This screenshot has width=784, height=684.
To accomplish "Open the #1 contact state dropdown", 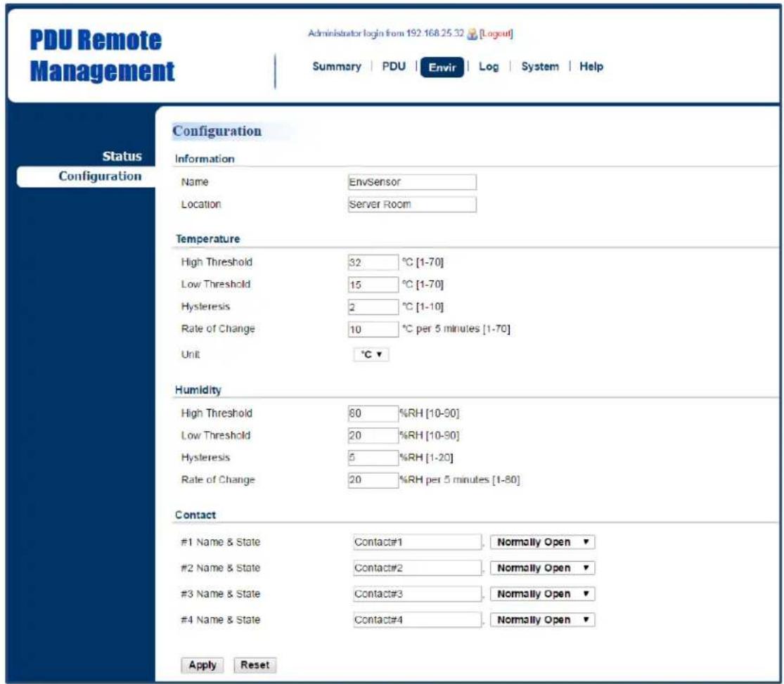I will pyautogui.click(x=543, y=542).
